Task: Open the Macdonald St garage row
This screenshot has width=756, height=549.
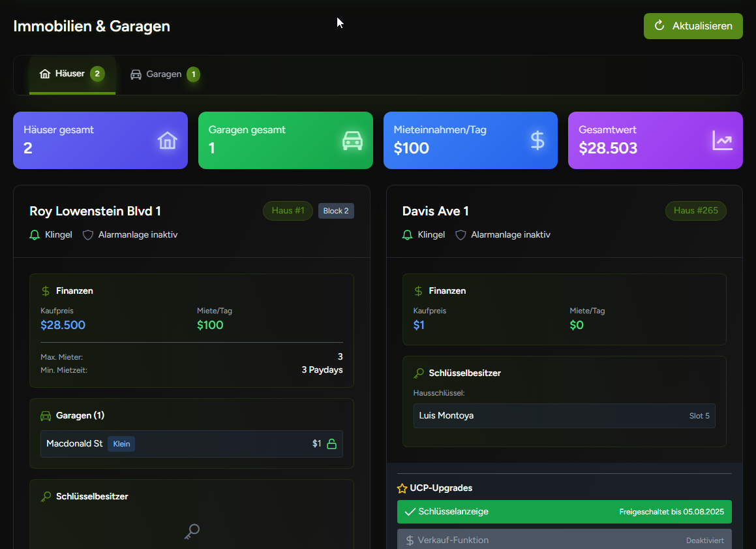Action: point(192,444)
